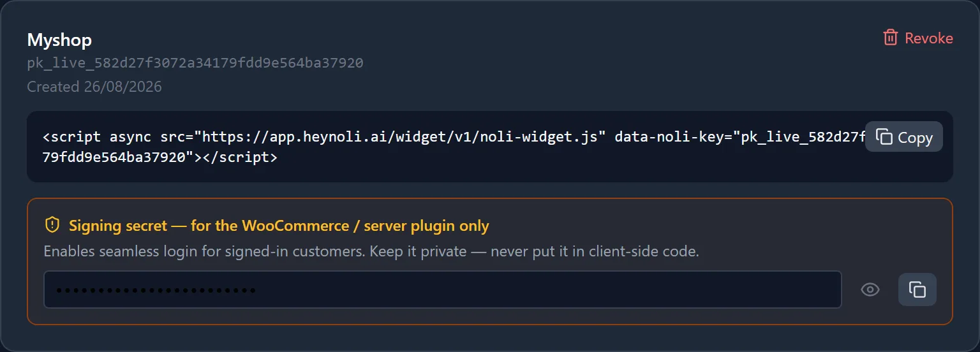Copy the widget script snippet
The height and width of the screenshot is (352, 980).
coord(903,136)
